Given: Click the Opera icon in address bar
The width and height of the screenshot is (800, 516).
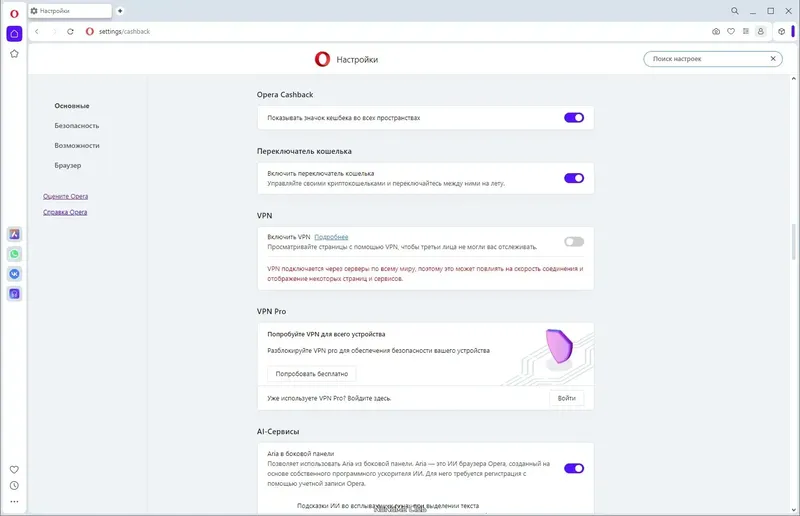Looking at the screenshot, I should coord(90,32).
